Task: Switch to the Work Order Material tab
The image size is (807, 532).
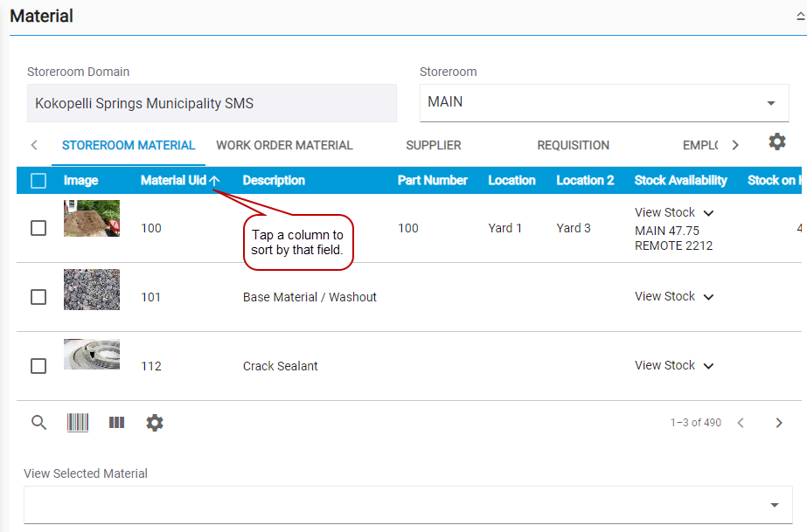Action: [284, 146]
